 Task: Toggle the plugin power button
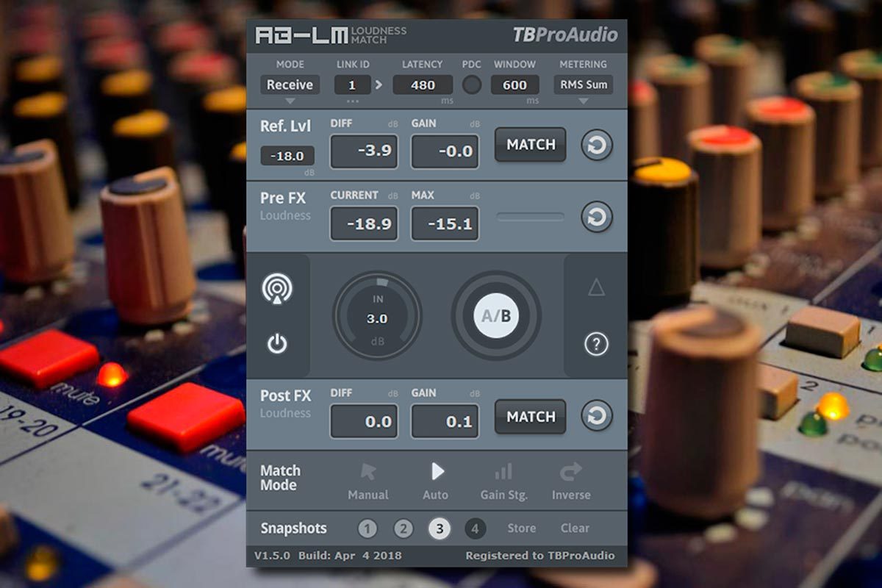(x=277, y=343)
